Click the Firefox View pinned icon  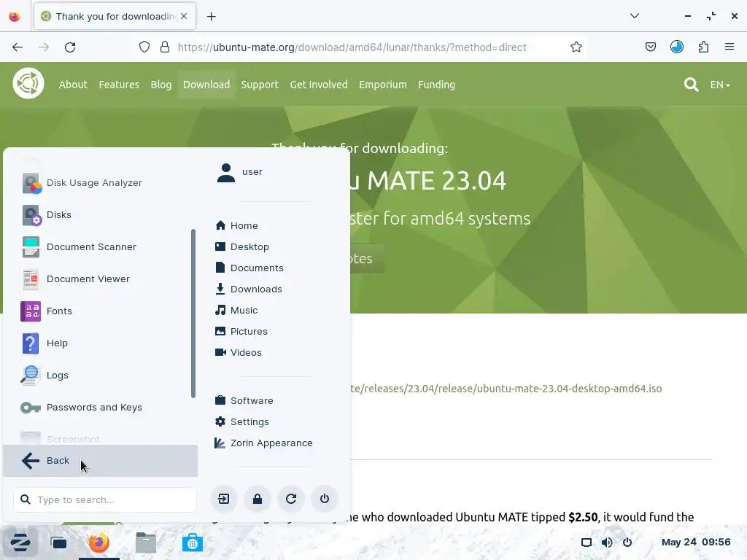(15, 17)
